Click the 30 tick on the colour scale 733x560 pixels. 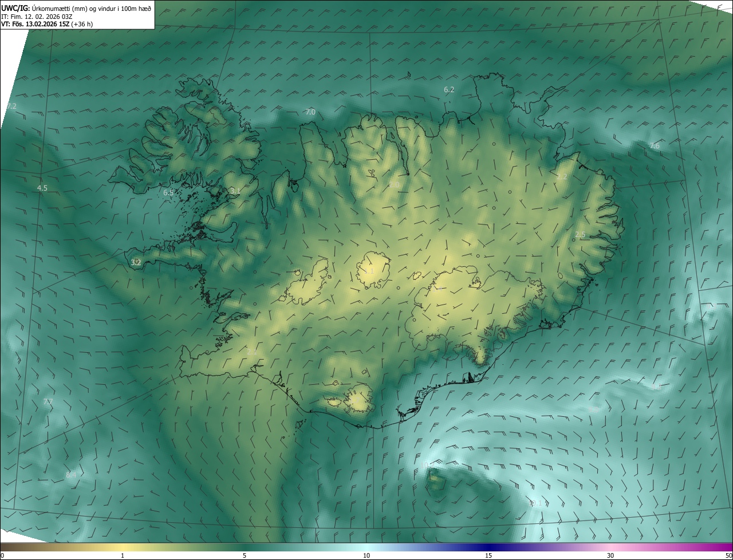(610, 556)
